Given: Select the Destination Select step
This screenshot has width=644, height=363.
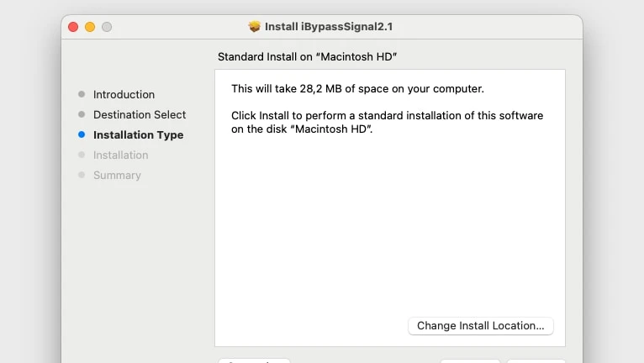Looking at the screenshot, I should pyautogui.click(x=140, y=114).
